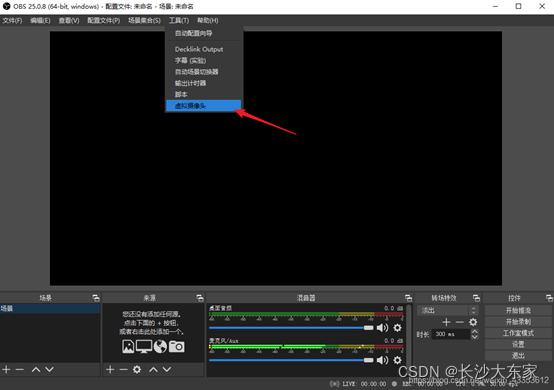Screen dimensions: 554x390
Task: Increase transition duration with up stepper
Action: click(x=475, y=332)
